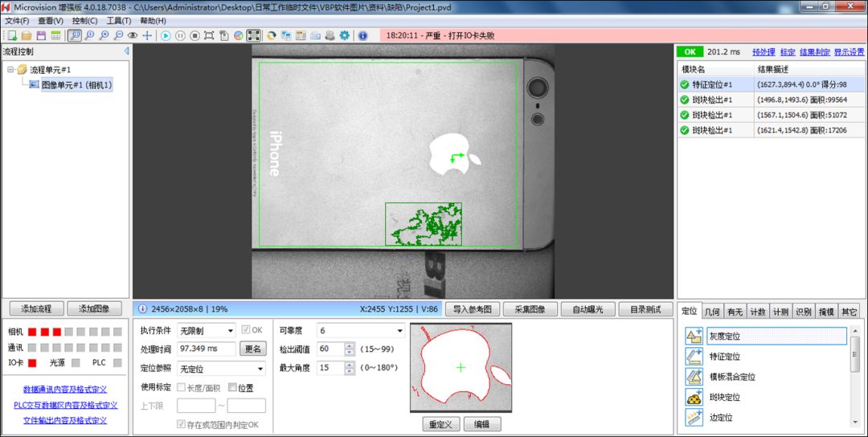
Task: Click the network computers toolbar icon
Action: point(286,35)
